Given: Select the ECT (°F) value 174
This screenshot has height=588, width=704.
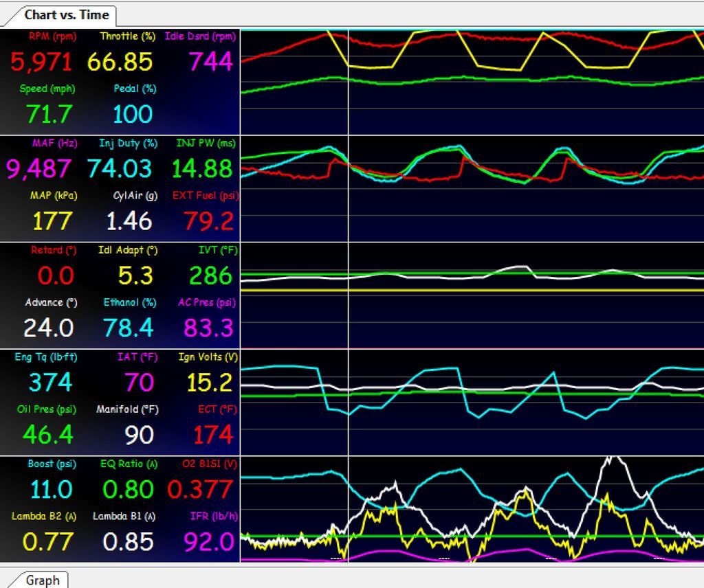Looking at the screenshot, I should click(210, 434).
